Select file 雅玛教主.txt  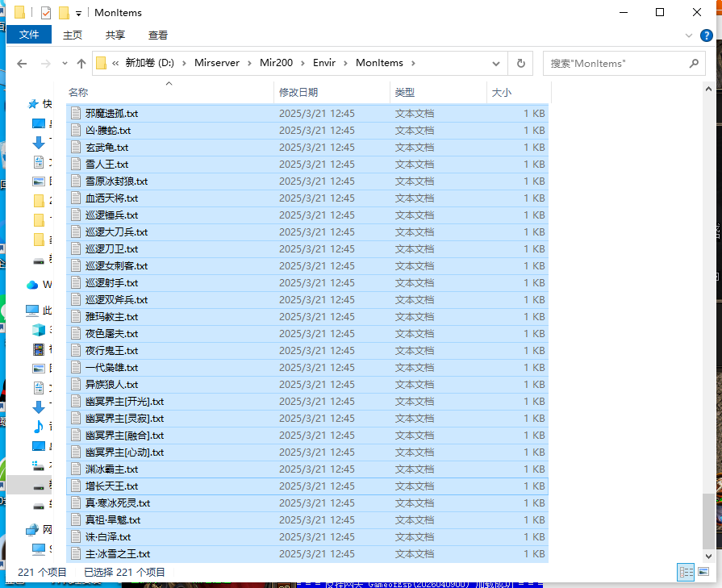(307, 317)
